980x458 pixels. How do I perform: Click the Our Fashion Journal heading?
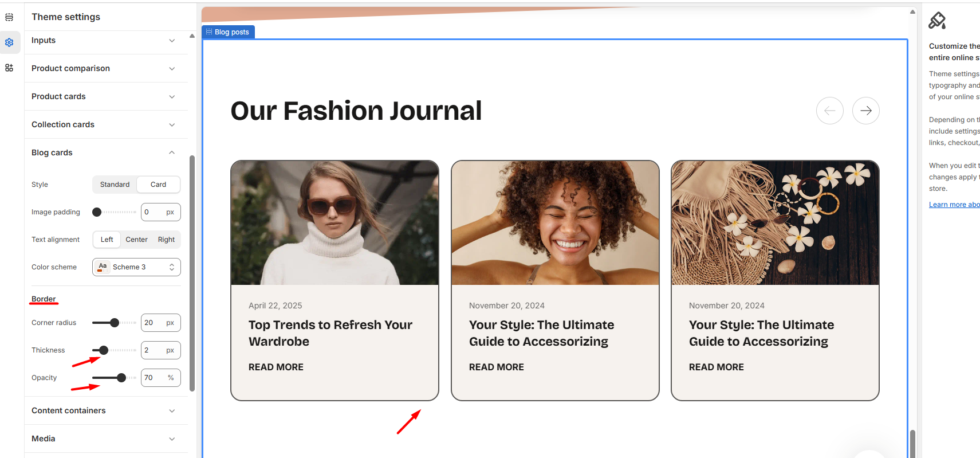pyautogui.click(x=356, y=111)
